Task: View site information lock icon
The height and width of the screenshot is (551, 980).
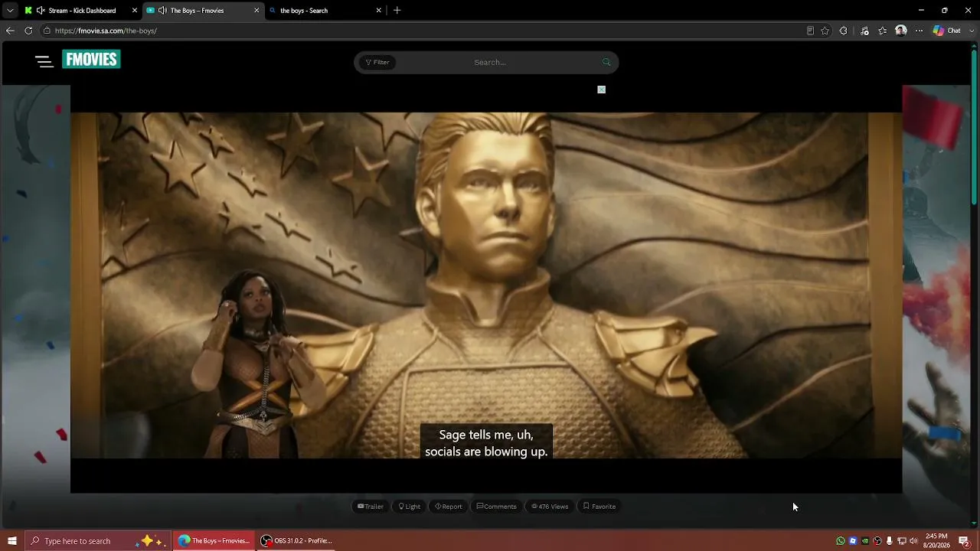Action: point(47,31)
